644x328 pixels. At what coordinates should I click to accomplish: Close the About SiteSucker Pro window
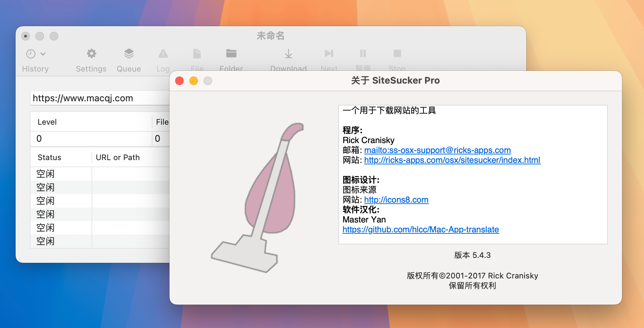(x=179, y=81)
